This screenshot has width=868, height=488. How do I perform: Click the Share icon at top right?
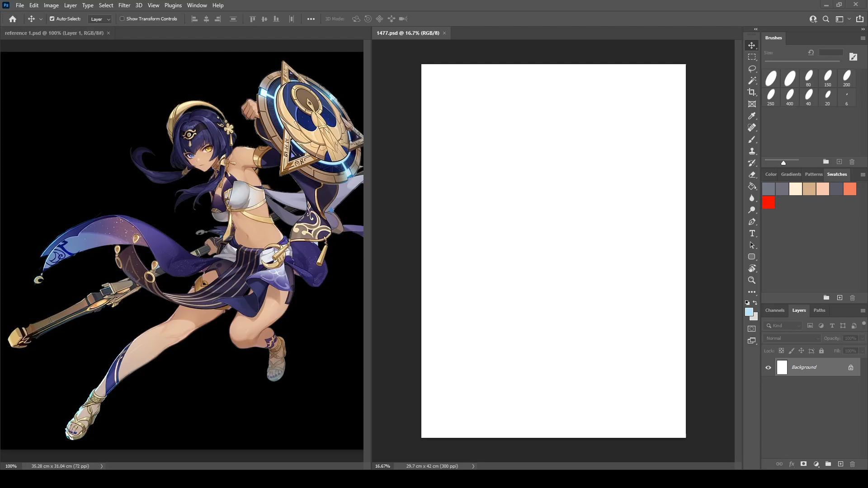(x=860, y=19)
